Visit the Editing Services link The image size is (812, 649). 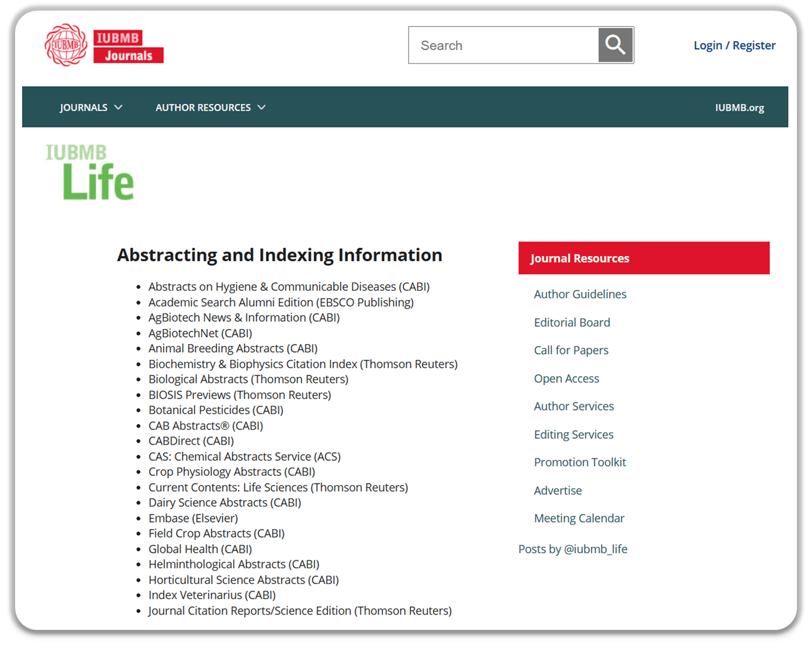573,435
